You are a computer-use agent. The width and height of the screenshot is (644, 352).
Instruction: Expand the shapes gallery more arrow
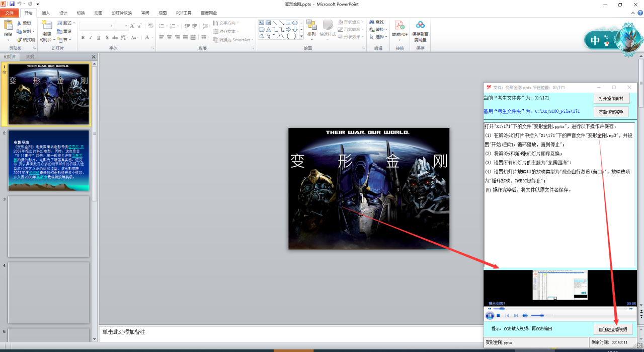tap(301, 37)
